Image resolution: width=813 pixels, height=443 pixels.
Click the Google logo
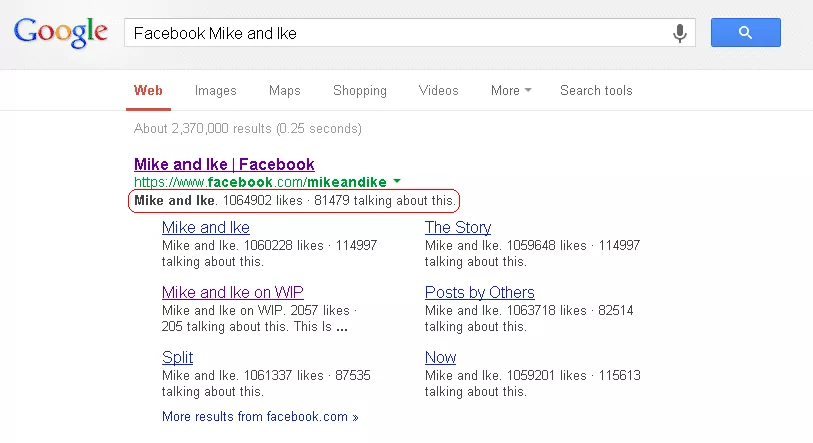pos(61,32)
